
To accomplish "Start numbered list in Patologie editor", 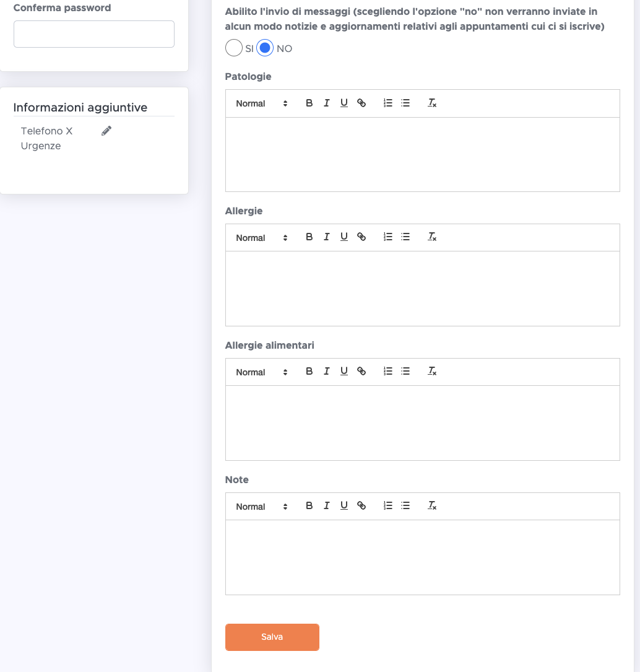I will click(387, 103).
